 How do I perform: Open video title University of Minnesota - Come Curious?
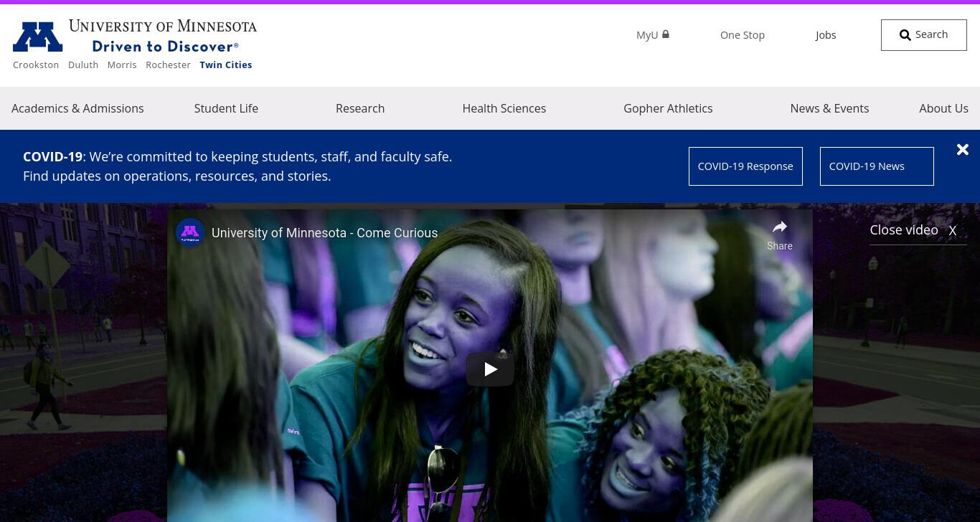pyautogui.click(x=324, y=233)
